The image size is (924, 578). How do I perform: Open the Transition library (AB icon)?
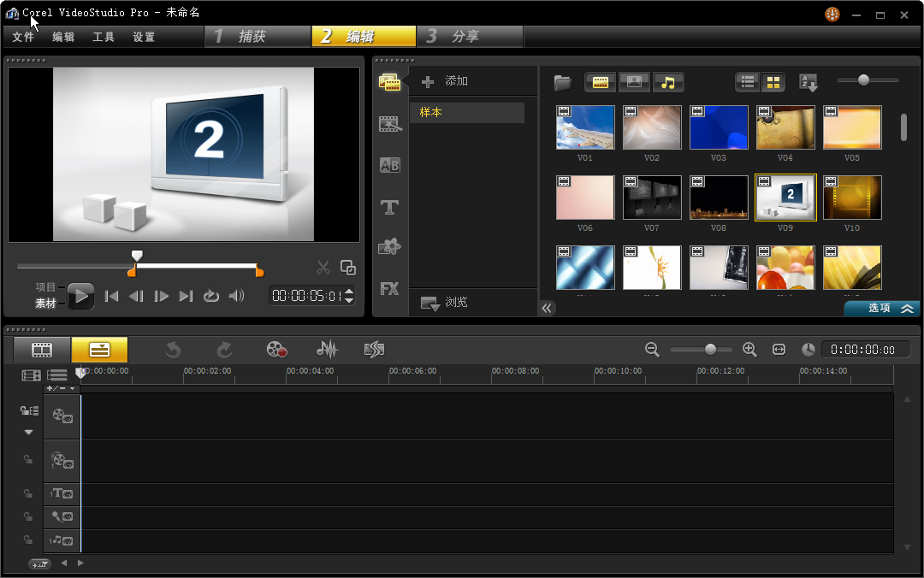coord(389,166)
